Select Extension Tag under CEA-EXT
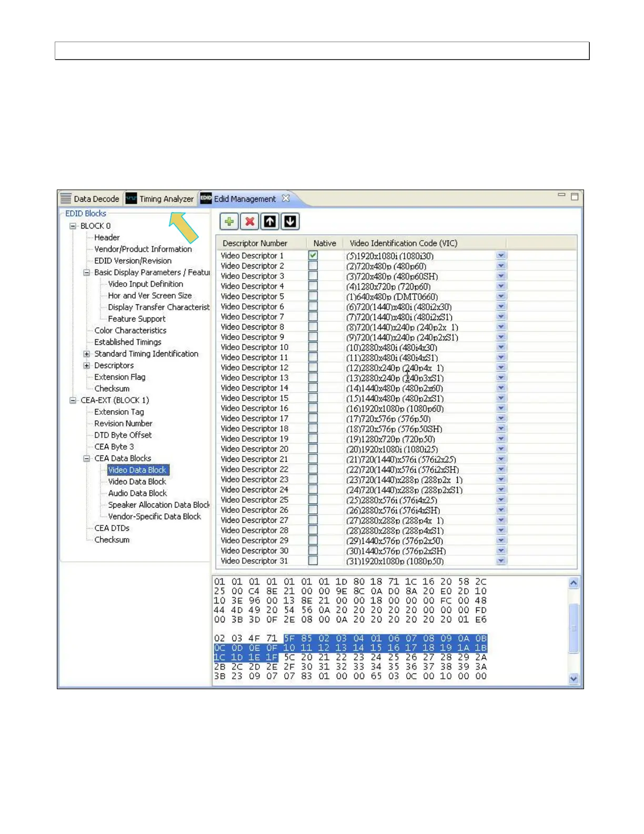The width and height of the screenshot is (644, 834). (119, 412)
